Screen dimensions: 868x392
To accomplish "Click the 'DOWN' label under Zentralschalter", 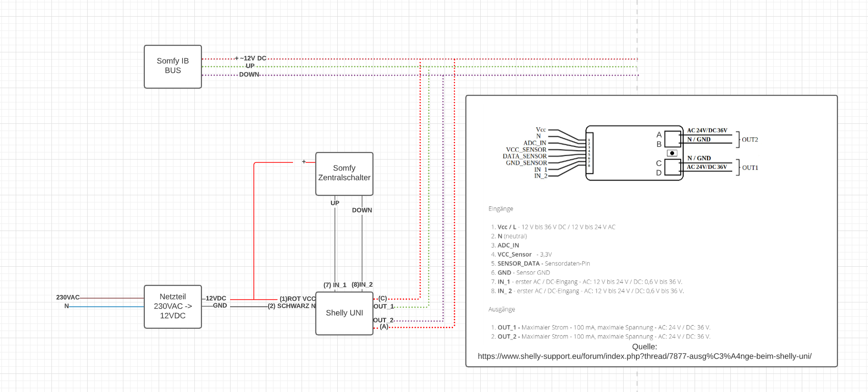I will point(362,210).
